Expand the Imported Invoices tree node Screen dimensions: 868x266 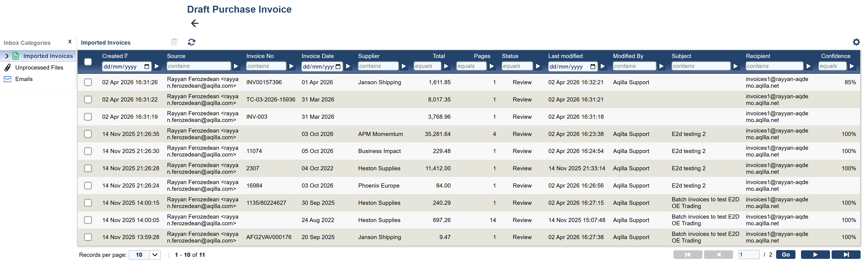coord(7,56)
